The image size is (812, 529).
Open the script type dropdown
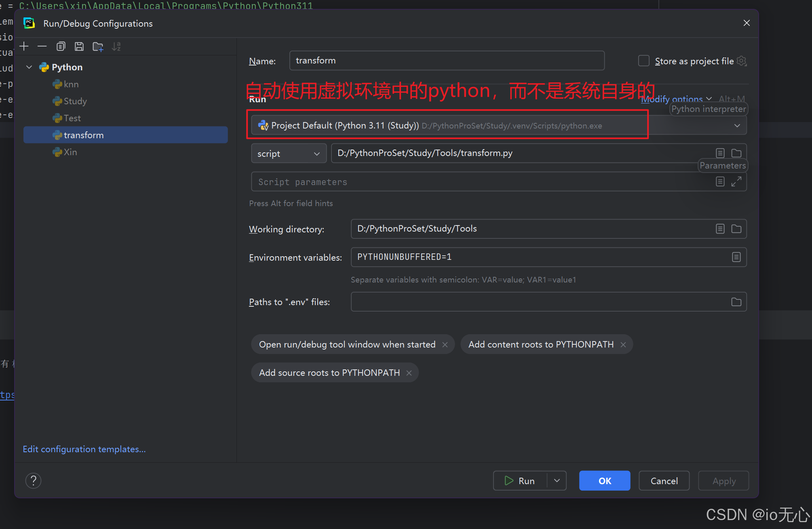(316, 153)
